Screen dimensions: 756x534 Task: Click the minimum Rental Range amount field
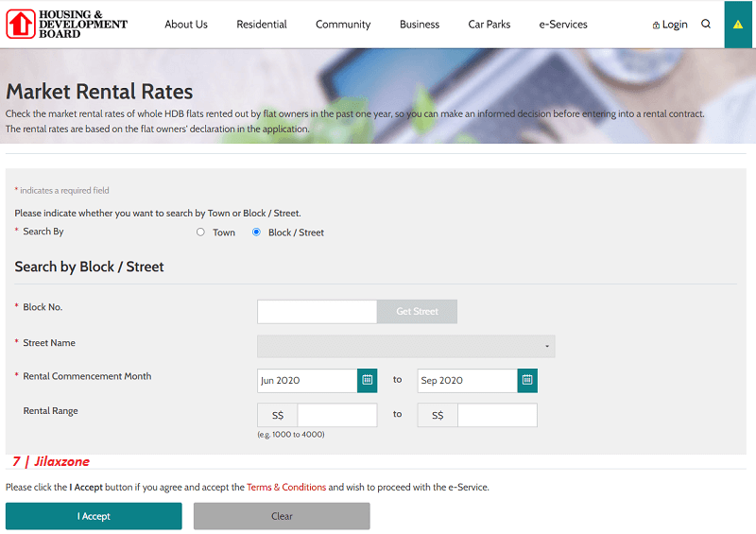(337, 415)
